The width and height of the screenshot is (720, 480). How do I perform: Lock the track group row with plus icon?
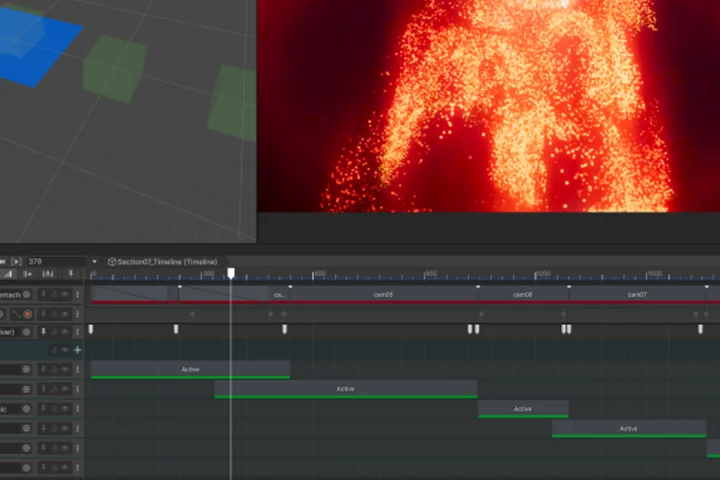[54, 350]
